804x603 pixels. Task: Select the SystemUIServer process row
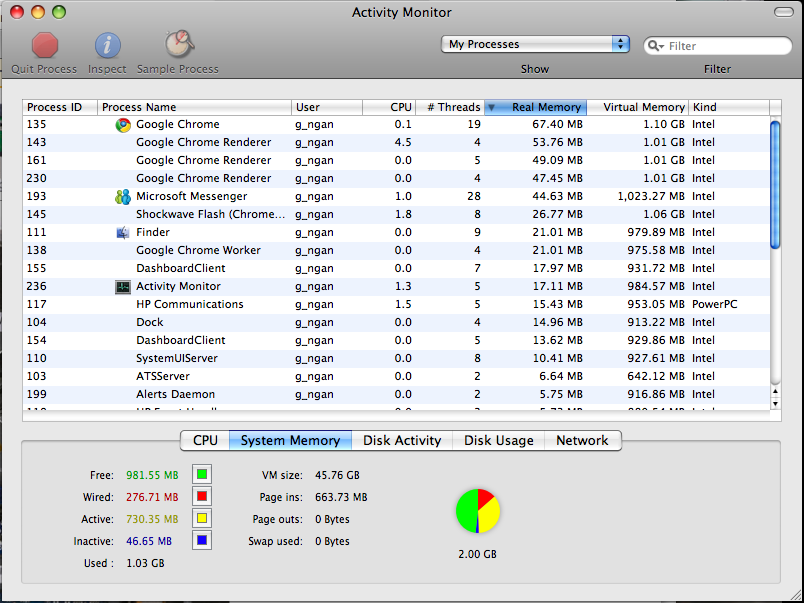click(396, 358)
